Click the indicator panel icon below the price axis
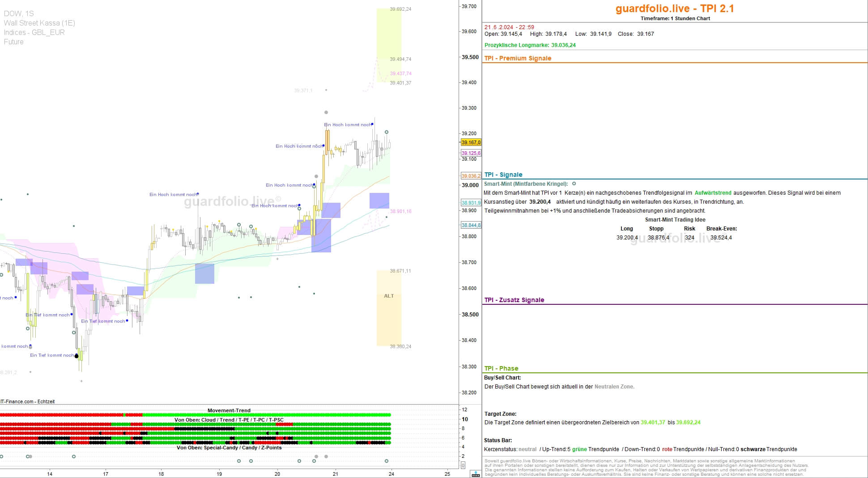This screenshot has height=478, width=868. coord(476,474)
